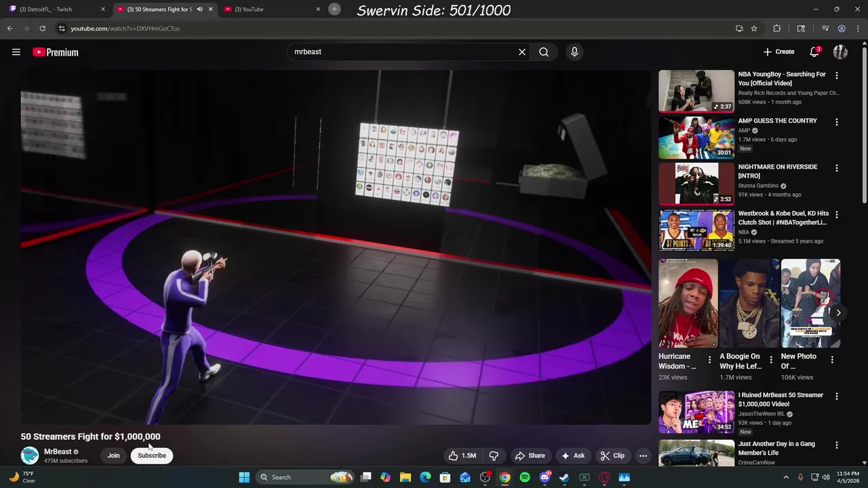Mute the 50 Streamers tab audio
The width and height of the screenshot is (868, 488).
point(199,9)
